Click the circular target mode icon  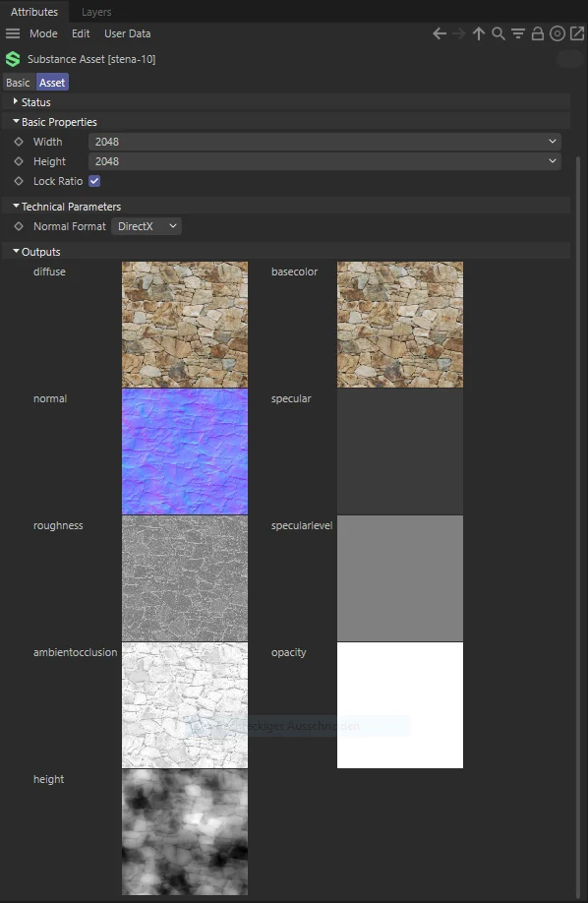pyautogui.click(x=558, y=34)
